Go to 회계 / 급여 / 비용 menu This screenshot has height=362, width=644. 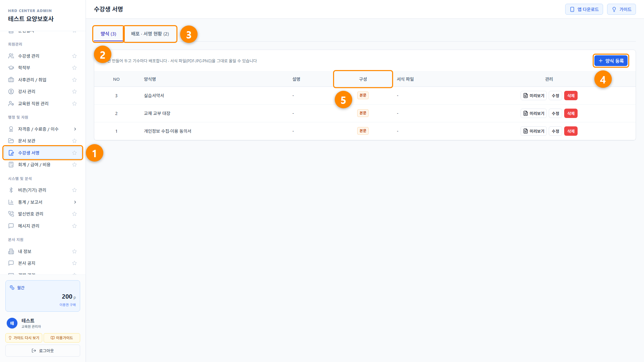(x=43, y=165)
